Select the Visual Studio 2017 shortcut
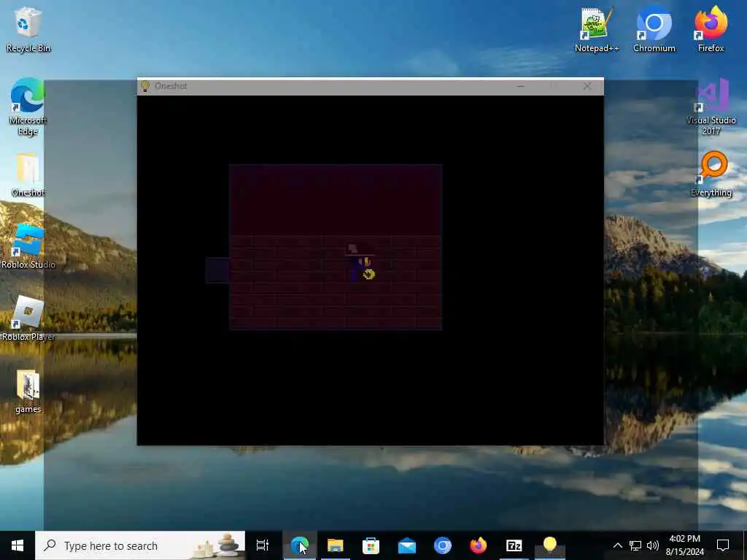This screenshot has height=560, width=747. click(x=711, y=107)
